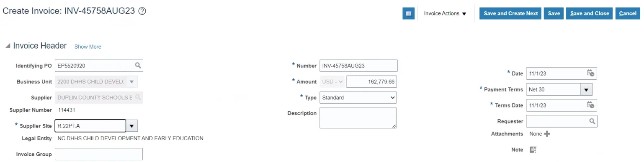Click the Cancel button
This screenshot has width=644, height=162.
click(628, 13)
